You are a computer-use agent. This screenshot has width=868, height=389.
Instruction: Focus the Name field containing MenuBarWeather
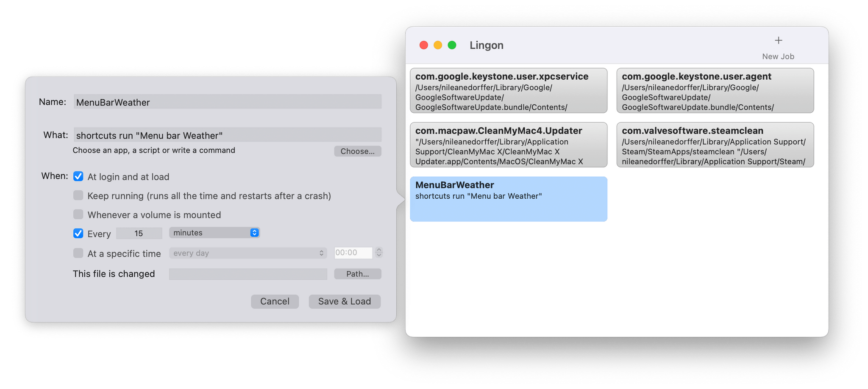point(228,102)
